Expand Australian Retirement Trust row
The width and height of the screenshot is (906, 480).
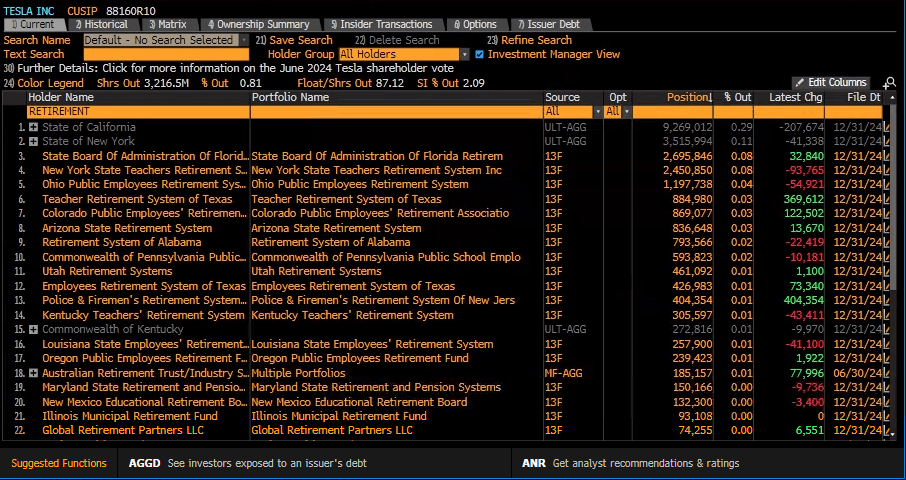point(34,373)
